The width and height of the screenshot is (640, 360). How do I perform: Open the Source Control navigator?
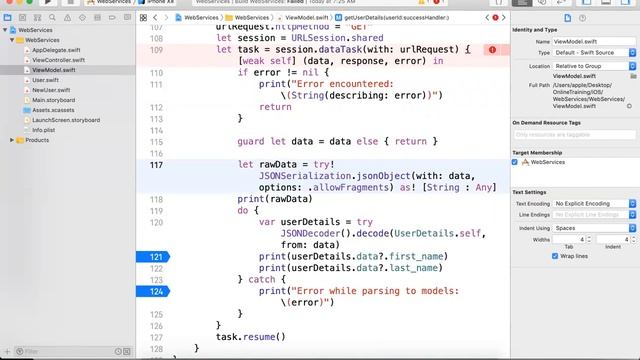pyautogui.click(x=22, y=18)
